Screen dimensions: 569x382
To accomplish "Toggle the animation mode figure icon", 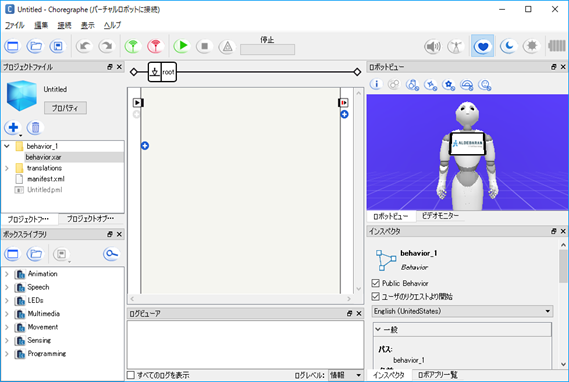I will pyautogui.click(x=455, y=46).
